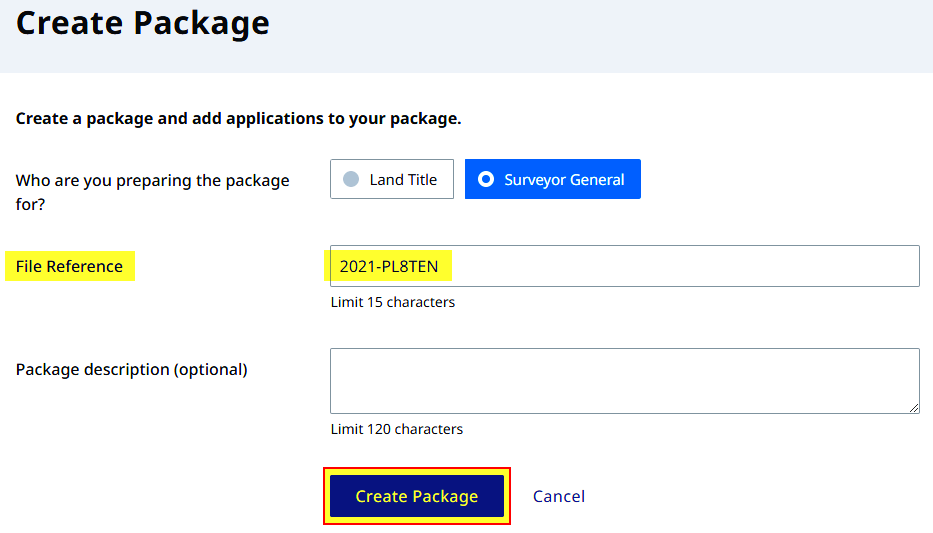The height and width of the screenshot is (533, 933).
Task: Focus the File Reference input field
Action: click(x=625, y=266)
